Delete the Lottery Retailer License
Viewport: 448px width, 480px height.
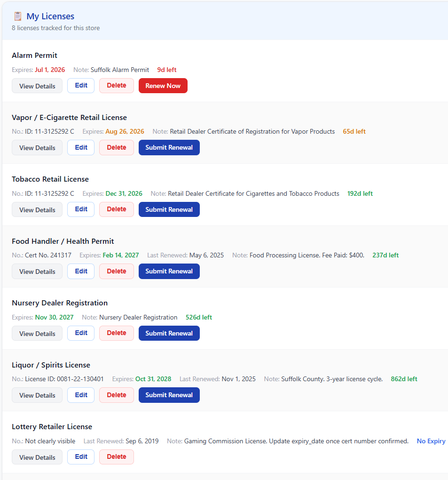click(x=117, y=457)
